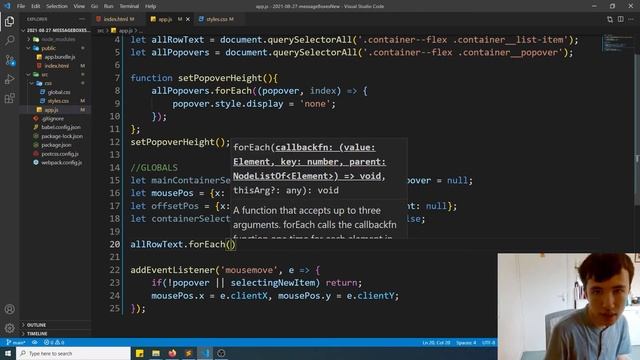640x360 pixels.
Task: Open the File menu
Action: (x=21, y=6)
